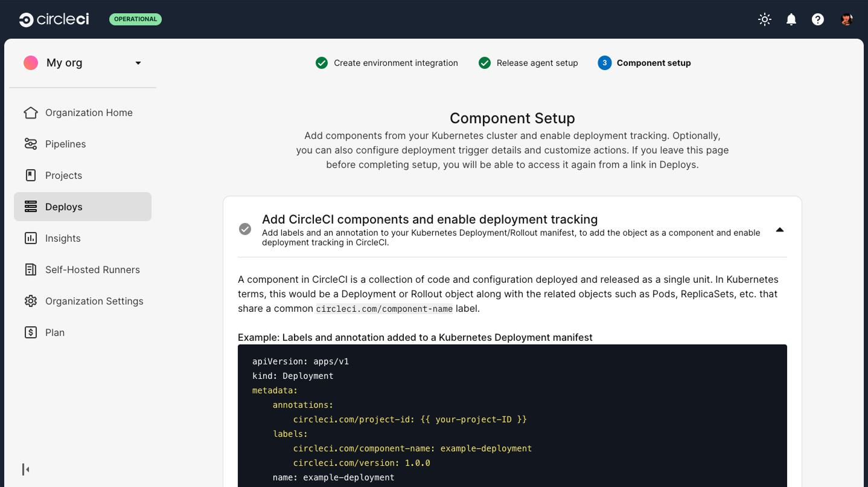Click the Deploys stack icon
This screenshot has height=487, width=868.
[x=31, y=207]
